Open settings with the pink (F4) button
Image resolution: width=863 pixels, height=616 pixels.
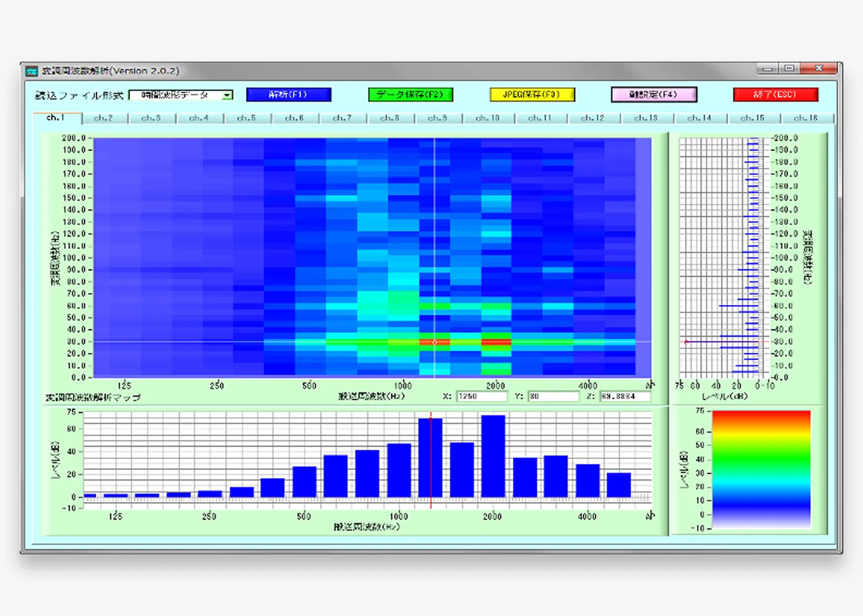[x=653, y=95]
